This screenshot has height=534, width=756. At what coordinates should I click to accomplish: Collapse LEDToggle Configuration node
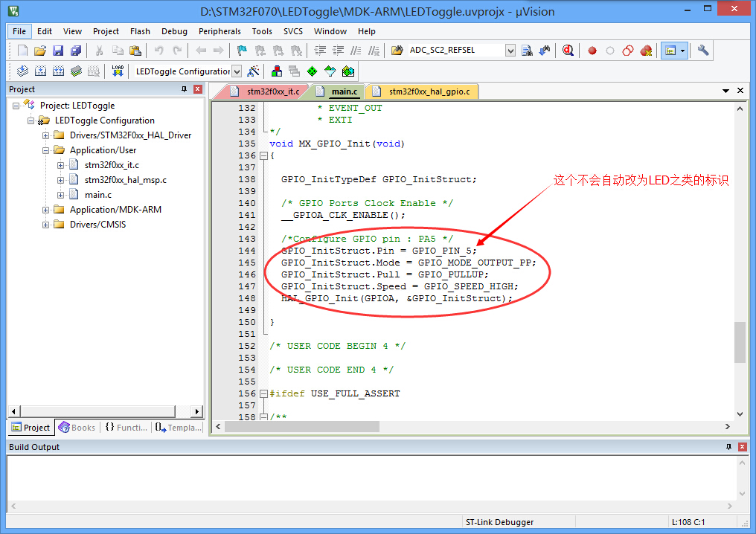[31, 120]
